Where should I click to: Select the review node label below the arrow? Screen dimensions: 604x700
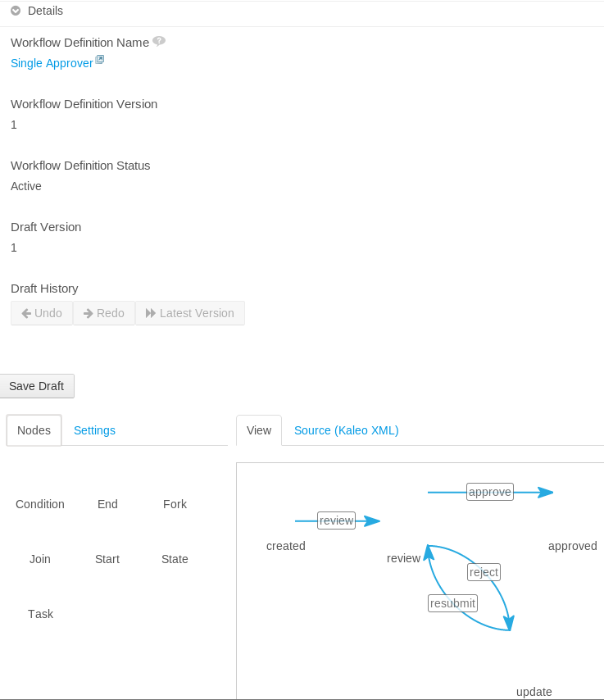pyautogui.click(x=403, y=558)
